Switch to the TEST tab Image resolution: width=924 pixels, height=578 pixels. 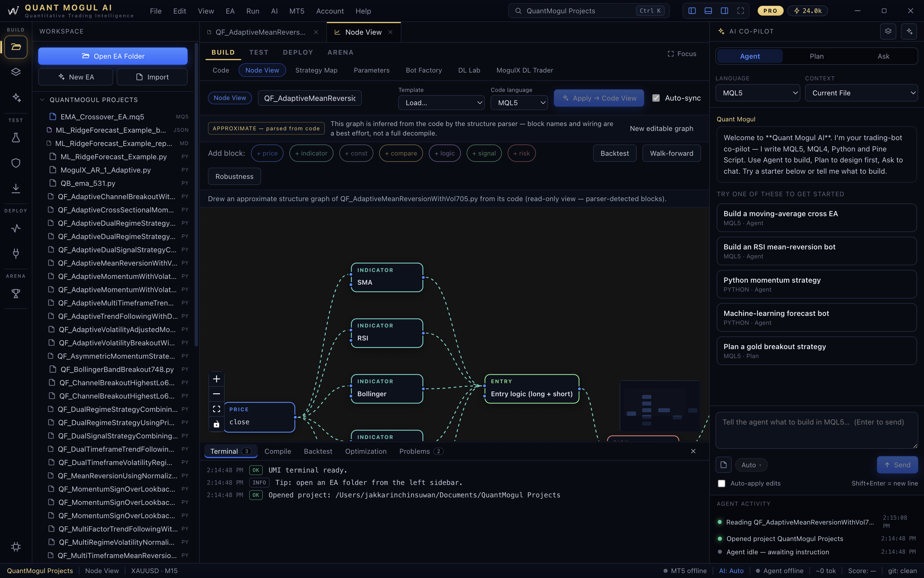click(258, 52)
